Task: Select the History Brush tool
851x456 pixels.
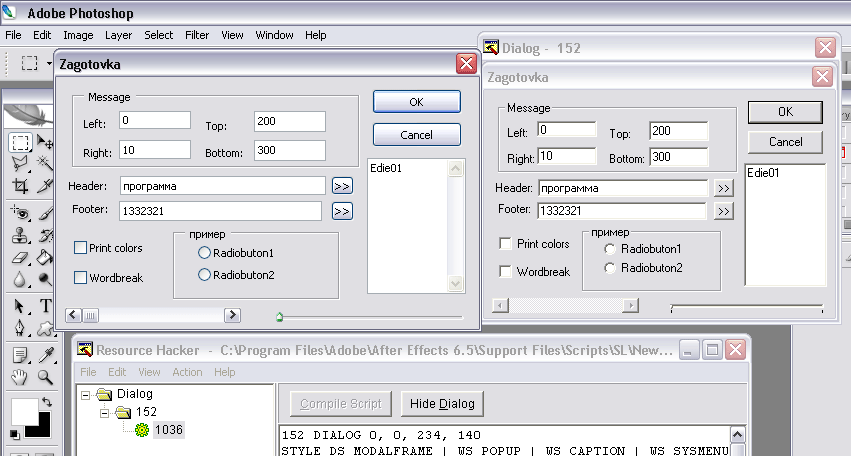Action: tap(45, 235)
